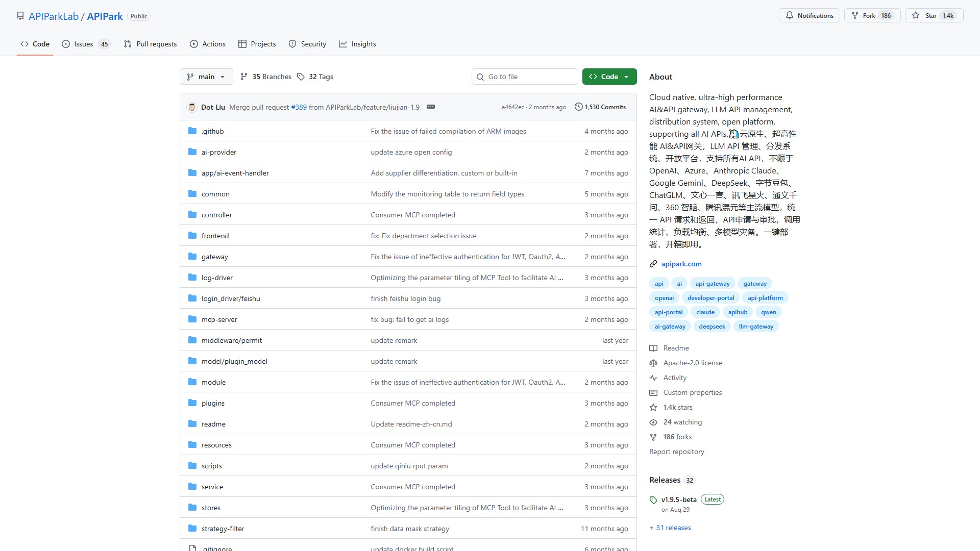
Task: Click the commit history clock icon
Action: [578, 107]
